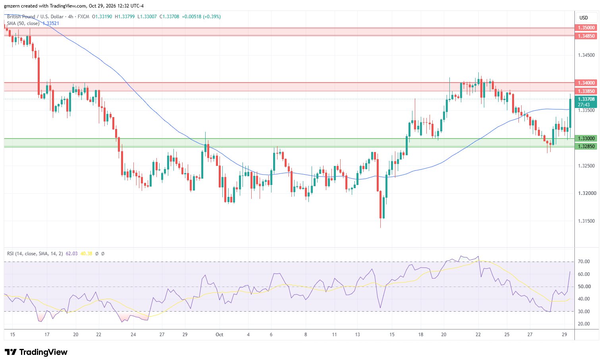Click the 20.00 level on RSI axis
The height and width of the screenshot is (364, 603).
click(x=584, y=324)
